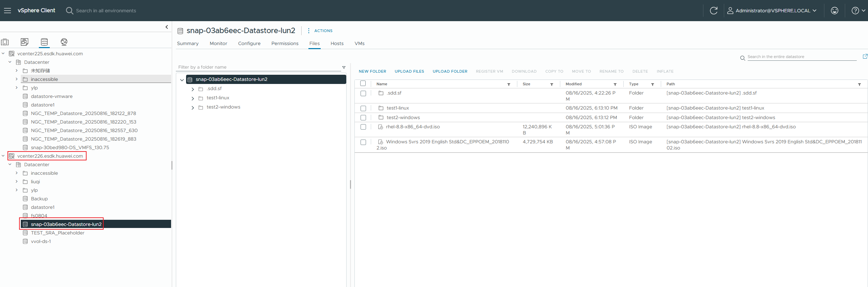The image size is (868, 287).
Task: Filter the Size column
Action: click(x=552, y=84)
